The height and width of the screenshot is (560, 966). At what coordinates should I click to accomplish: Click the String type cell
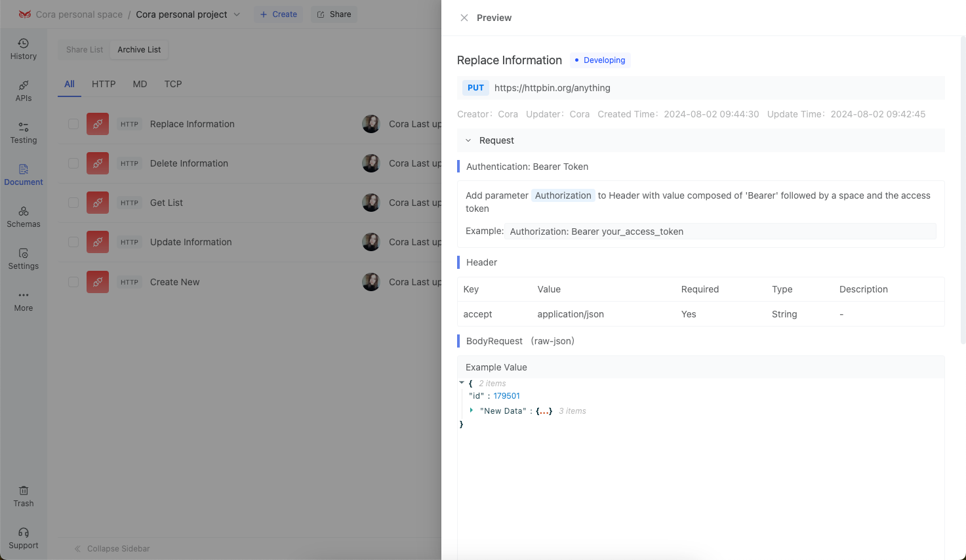point(784,314)
